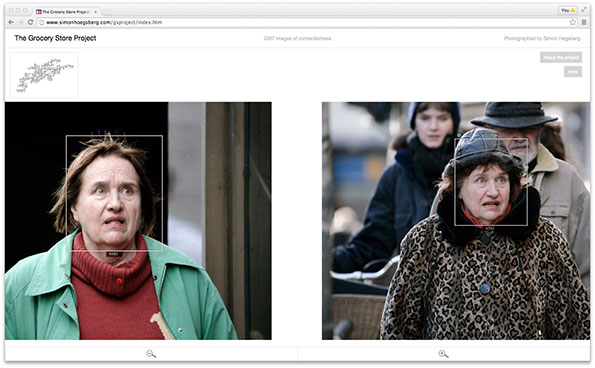Open the Chrome hamburger menu
The width and height of the screenshot is (595, 368).
tap(584, 22)
